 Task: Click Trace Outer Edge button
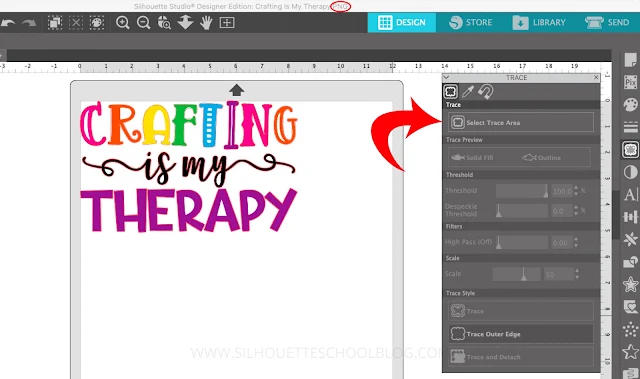click(x=520, y=334)
